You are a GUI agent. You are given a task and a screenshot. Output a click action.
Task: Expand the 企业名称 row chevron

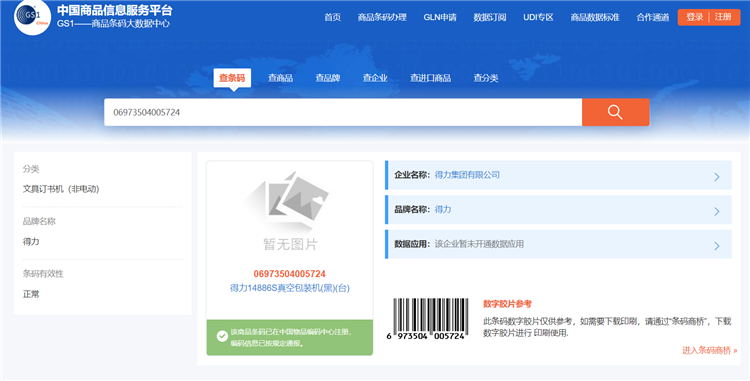(717, 177)
